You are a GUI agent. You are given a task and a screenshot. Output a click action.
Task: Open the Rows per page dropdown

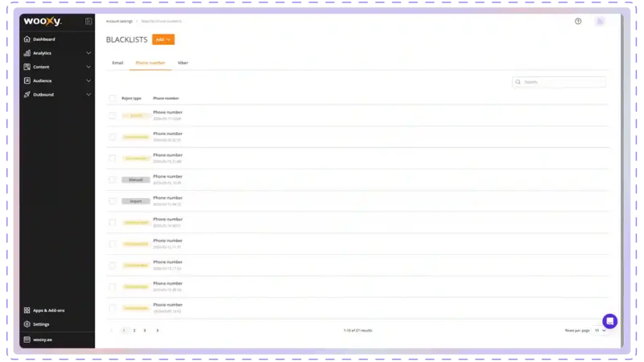coord(600,331)
